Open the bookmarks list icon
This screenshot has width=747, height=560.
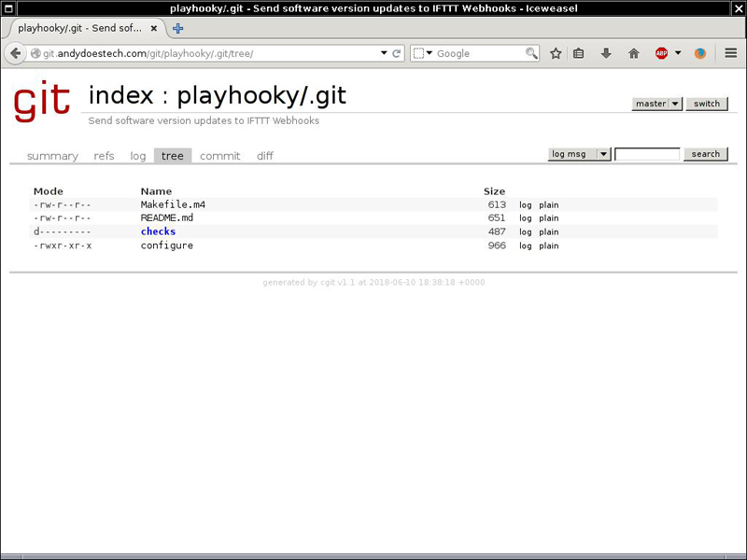click(x=578, y=53)
